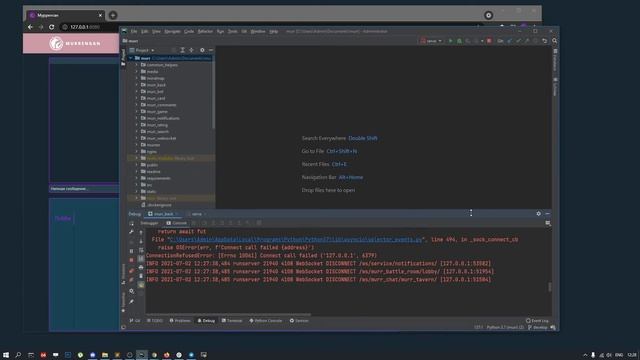Screen dimensions: 640x360
Task: Click browser back arrow
Action: (30, 27)
